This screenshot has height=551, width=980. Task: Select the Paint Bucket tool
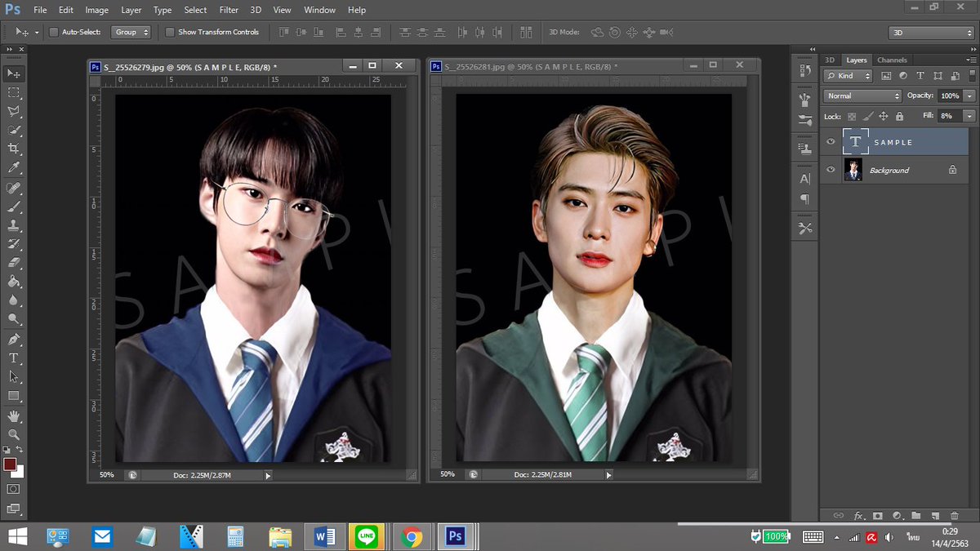[x=14, y=282]
